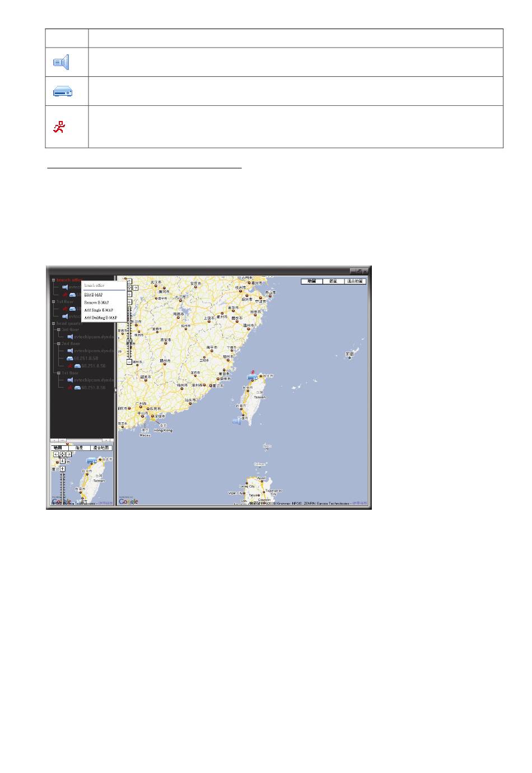Click the mini map center pan button

(62, 454)
